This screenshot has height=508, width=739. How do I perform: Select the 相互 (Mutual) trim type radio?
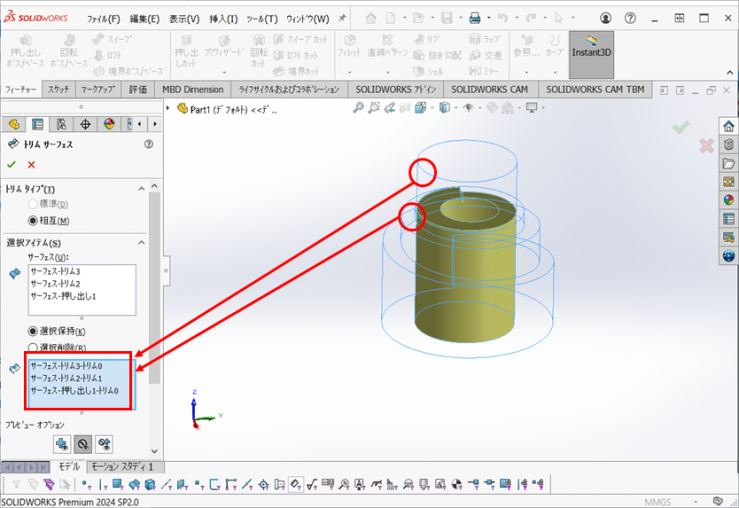coord(33,220)
